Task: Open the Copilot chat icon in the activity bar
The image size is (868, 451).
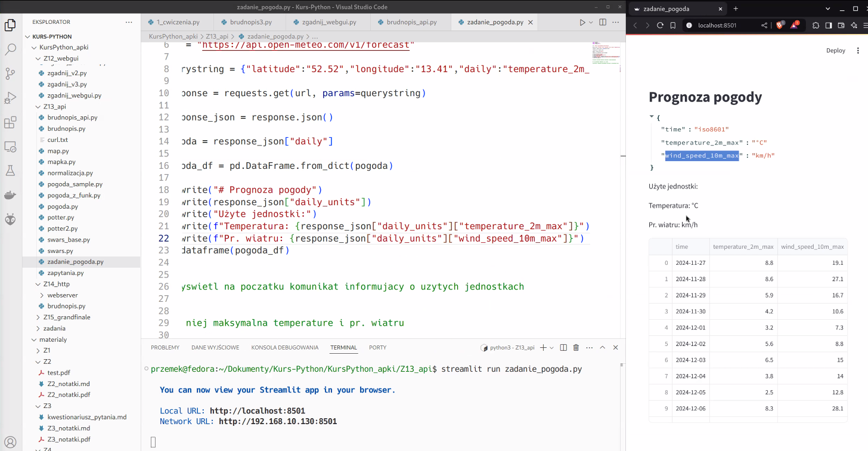Action: pyautogui.click(x=10, y=220)
